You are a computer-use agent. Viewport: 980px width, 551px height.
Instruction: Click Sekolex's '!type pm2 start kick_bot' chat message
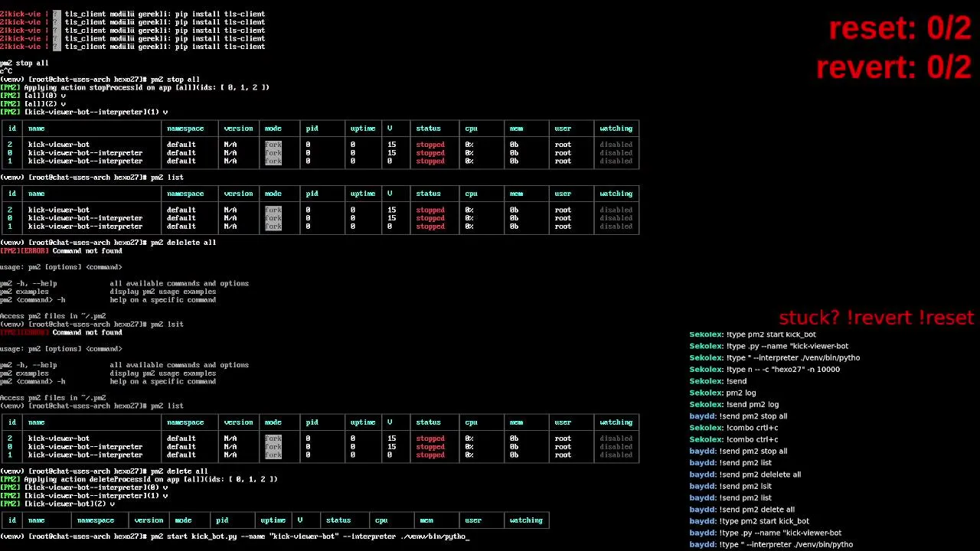[753, 334]
